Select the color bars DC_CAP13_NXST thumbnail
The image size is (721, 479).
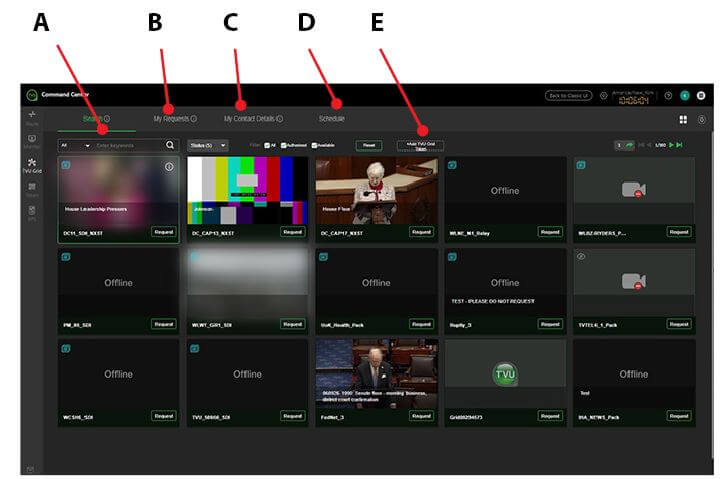(x=247, y=190)
